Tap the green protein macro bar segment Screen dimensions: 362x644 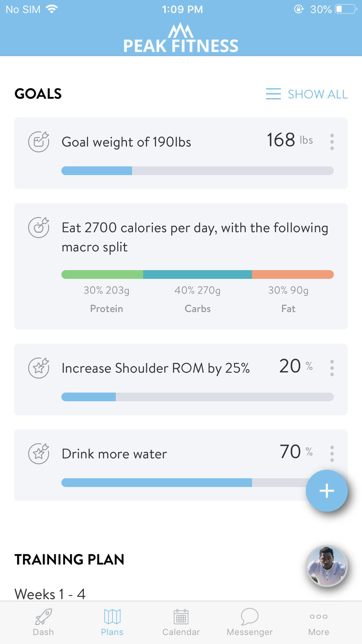102,274
